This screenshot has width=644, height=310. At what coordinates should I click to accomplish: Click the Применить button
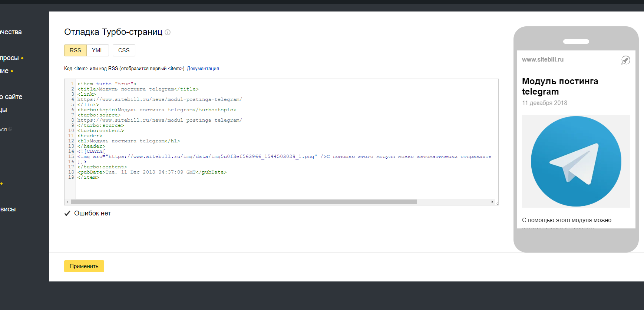(84, 266)
